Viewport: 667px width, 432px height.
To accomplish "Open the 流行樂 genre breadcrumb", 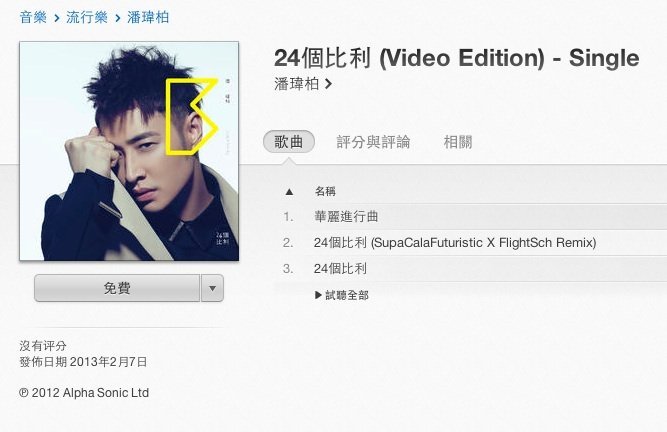I will [87, 17].
